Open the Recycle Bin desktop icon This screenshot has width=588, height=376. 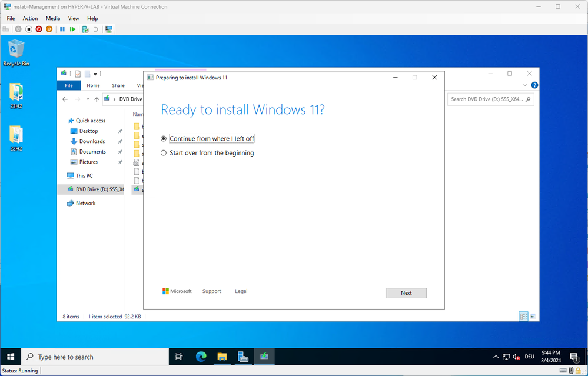tap(16, 53)
